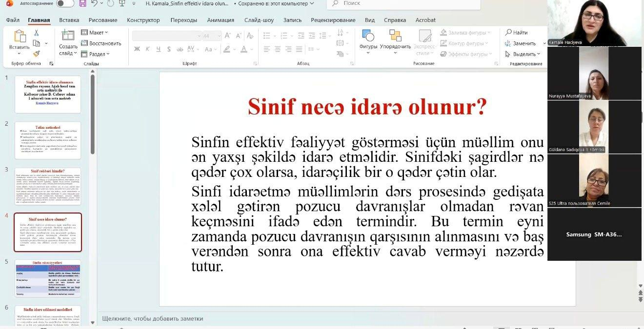Select the Format Painter tool
This screenshot has width=644, height=329.
coord(37,54)
